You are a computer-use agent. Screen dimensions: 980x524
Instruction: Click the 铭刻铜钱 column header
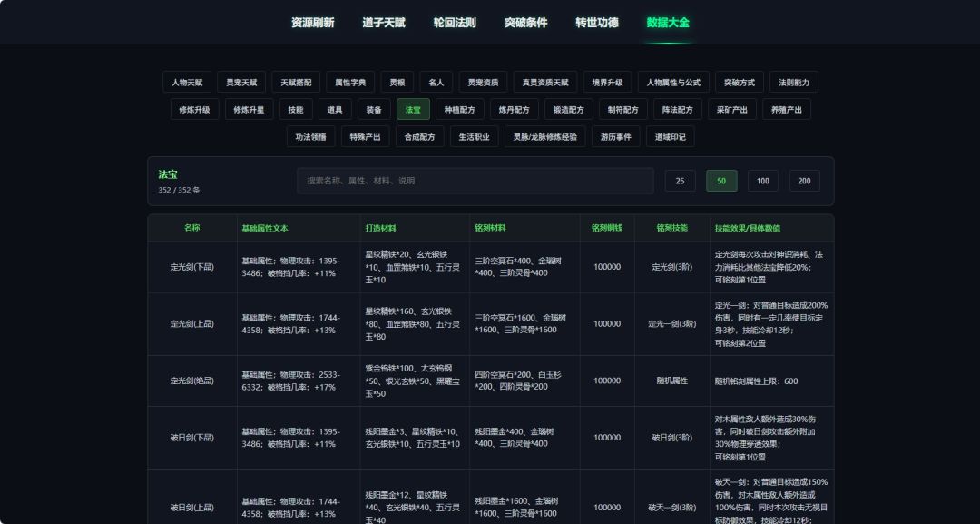(x=607, y=228)
